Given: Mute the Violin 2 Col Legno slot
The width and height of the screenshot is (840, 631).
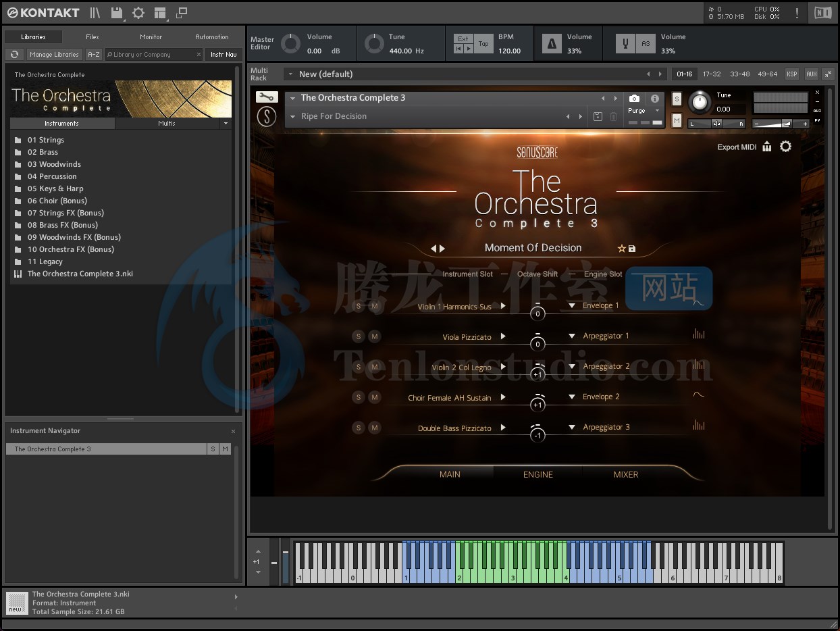Looking at the screenshot, I should pos(375,367).
